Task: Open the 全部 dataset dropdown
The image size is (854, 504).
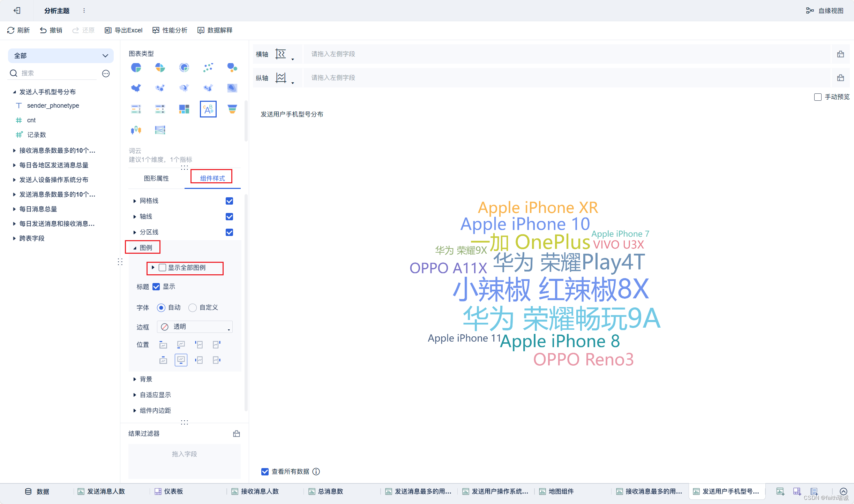Action: [x=61, y=56]
